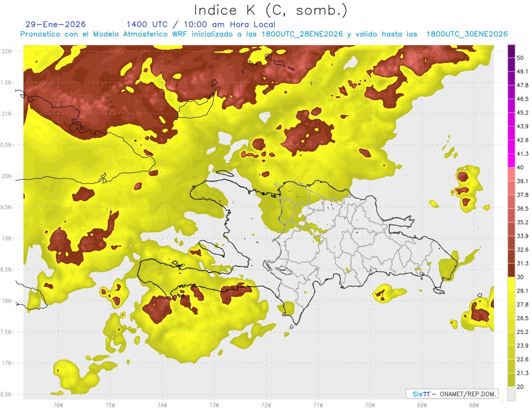
Task: Pick the dark brown swatch between 30 and 31.3
Action: pyautogui.click(x=511, y=270)
